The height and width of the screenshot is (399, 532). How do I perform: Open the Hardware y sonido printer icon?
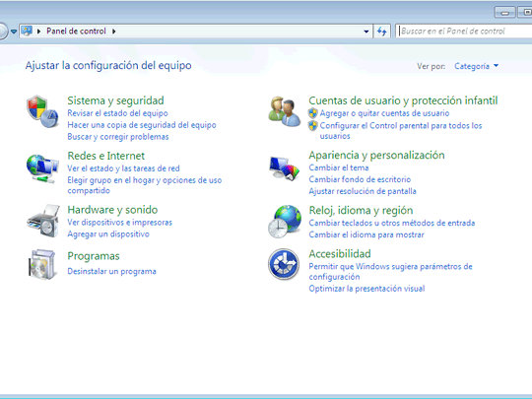coord(43,221)
